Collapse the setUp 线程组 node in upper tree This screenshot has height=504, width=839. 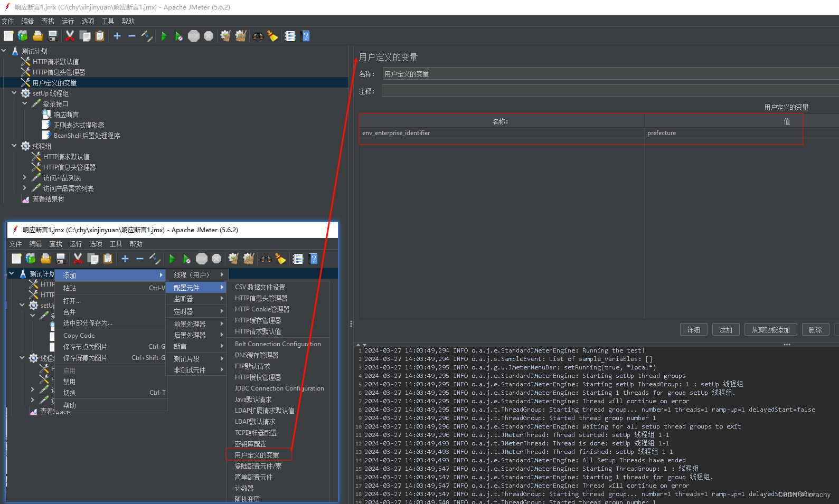point(14,93)
